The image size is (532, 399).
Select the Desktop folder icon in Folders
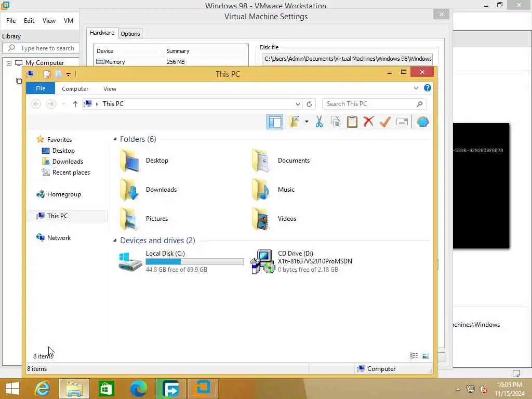(x=129, y=161)
